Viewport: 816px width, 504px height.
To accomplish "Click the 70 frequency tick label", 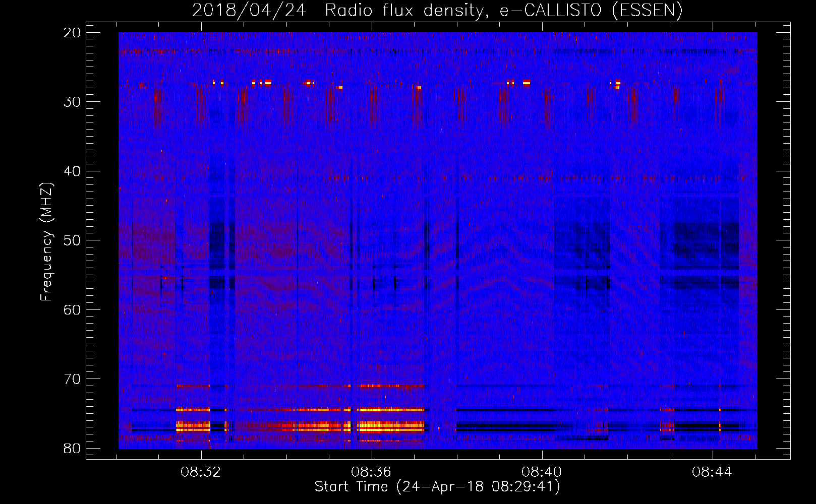I will tap(73, 379).
